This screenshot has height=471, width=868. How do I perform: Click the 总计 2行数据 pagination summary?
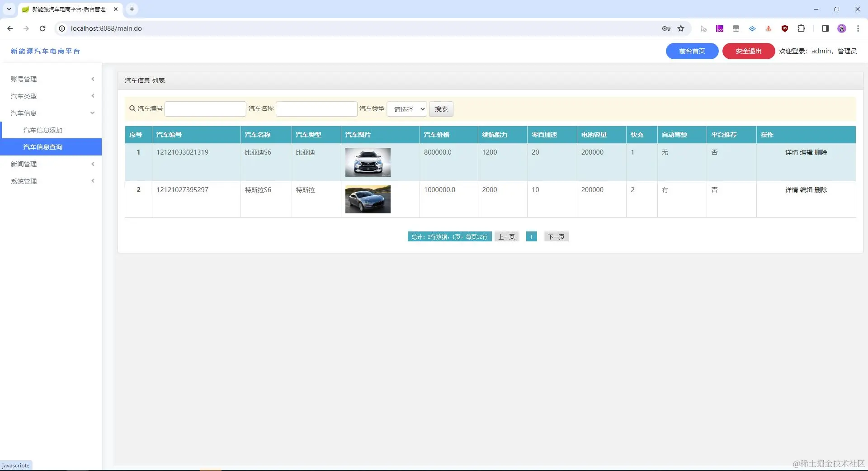[x=449, y=237]
